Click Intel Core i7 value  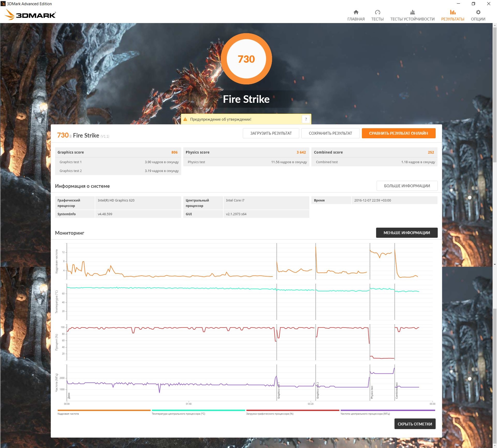[235, 200]
